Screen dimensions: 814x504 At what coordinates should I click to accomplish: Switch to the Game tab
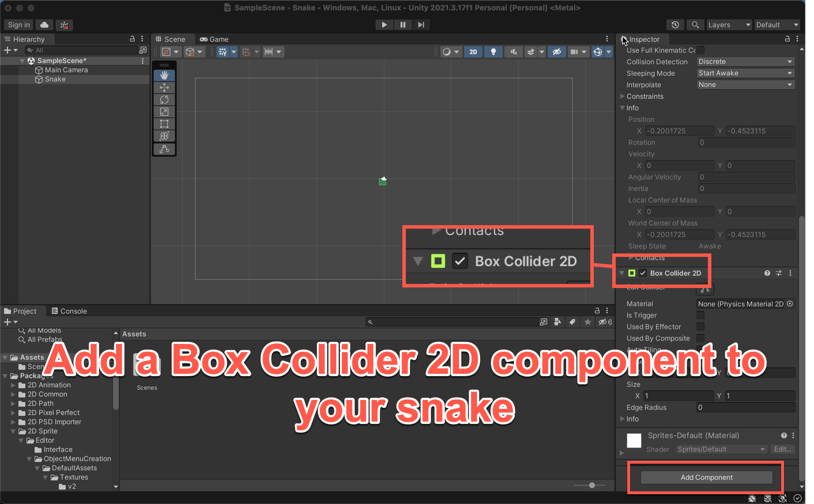click(x=214, y=39)
